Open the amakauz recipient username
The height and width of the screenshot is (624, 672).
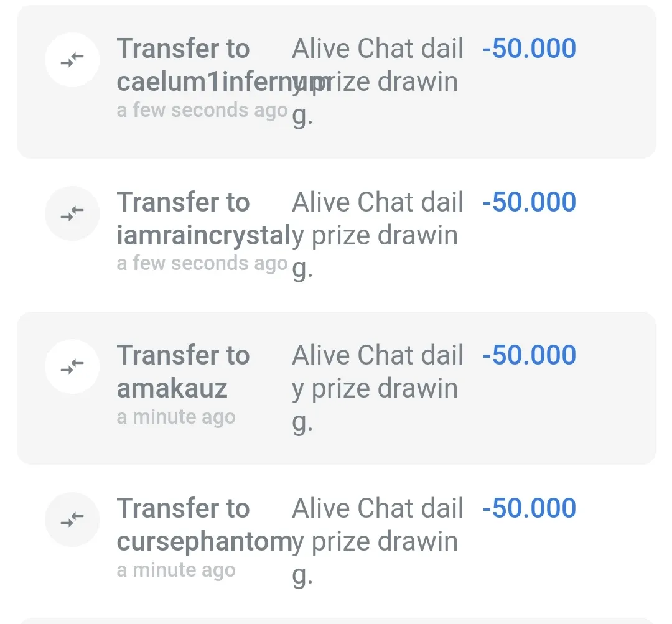(172, 389)
